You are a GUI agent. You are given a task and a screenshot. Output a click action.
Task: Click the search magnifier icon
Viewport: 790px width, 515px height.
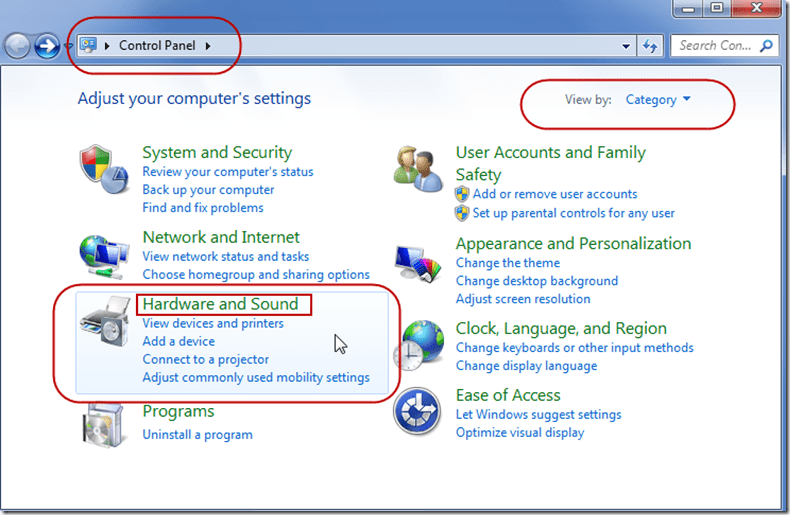(766, 46)
